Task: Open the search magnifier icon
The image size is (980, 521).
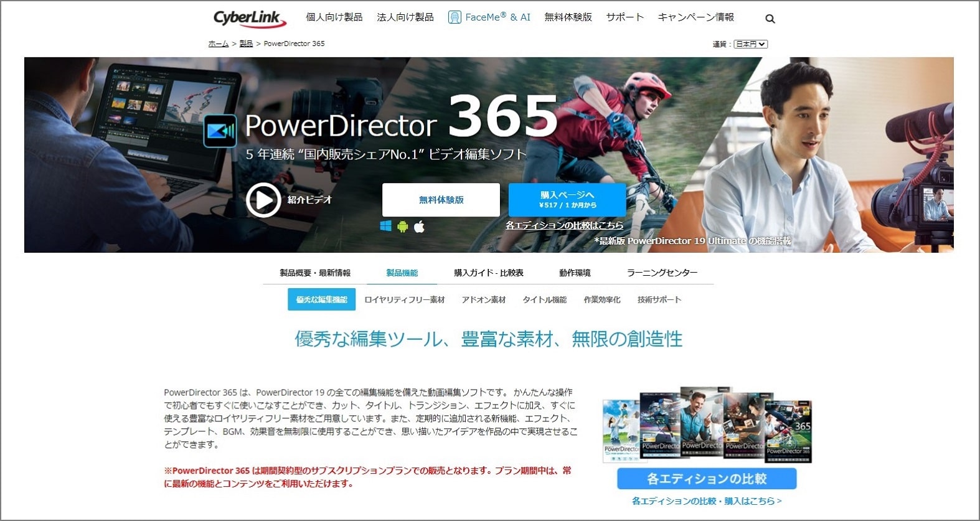Action: pyautogui.click(x=770, y=19)
